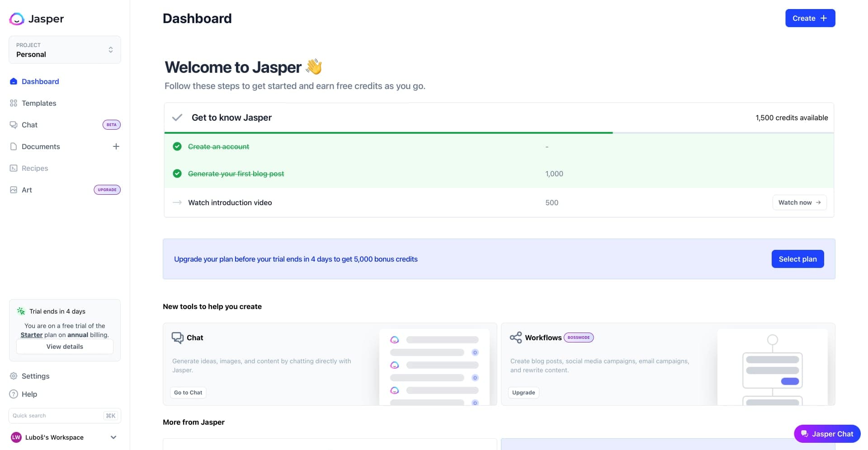Click the onboarding green progress bar
868x450 pixels.
(388, 133)
